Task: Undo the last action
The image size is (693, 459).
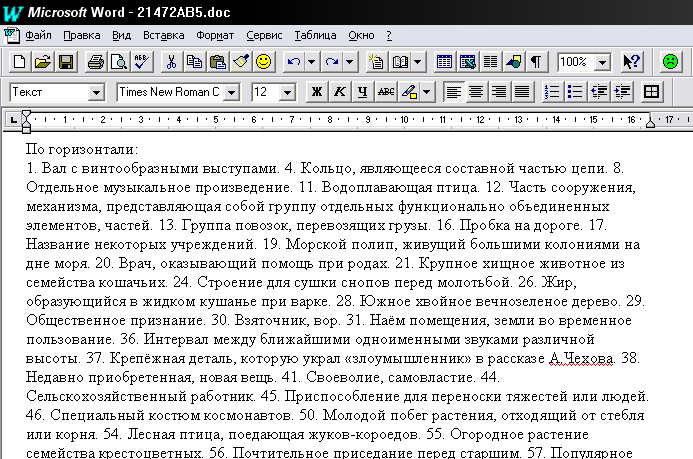Action: pos(293,62)
